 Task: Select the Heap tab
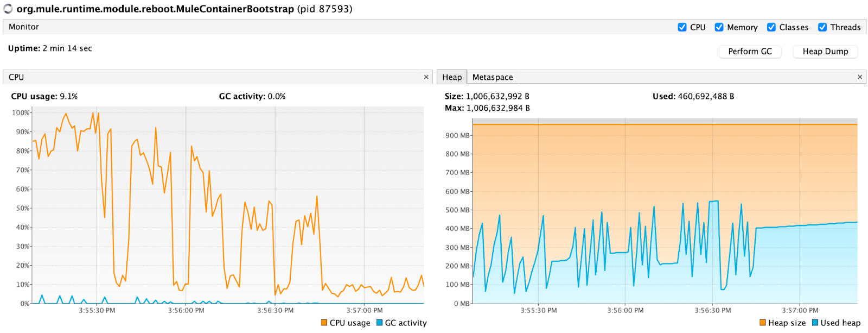452,77
